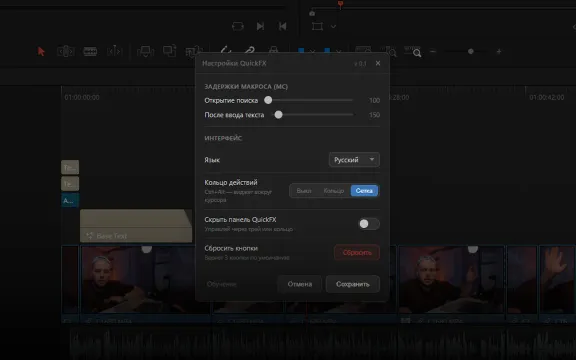576x360 pixels.
Task: Click the Сохранить button
Action: point(353,284)
